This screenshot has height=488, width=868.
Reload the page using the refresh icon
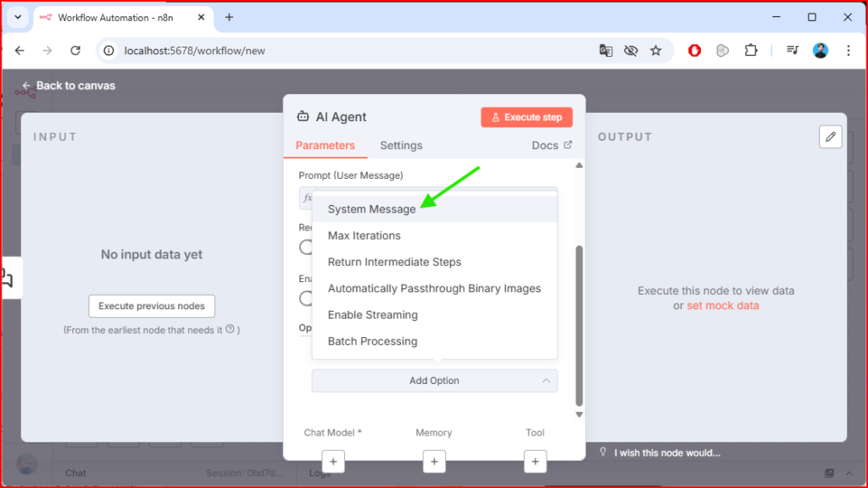pyautogui.click(x=75, y=51)
